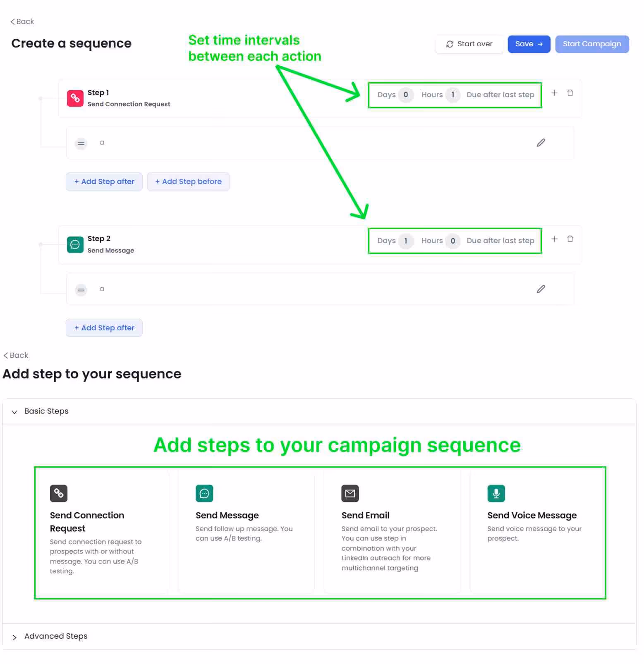The width and height of the screenshot is (644, 664).
Task: Click the drag handle icon under Step 1
Action: (x=81, y=143)
